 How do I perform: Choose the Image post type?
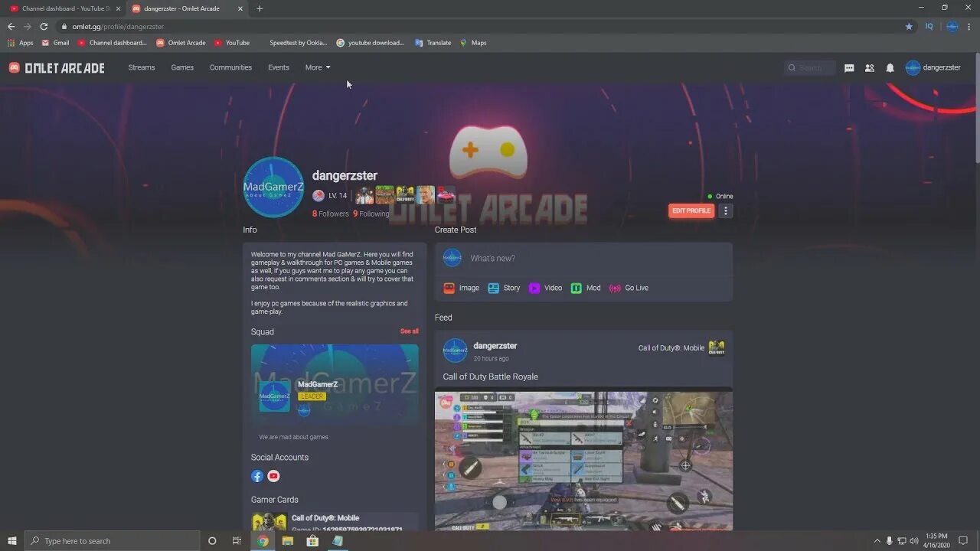pos(462,288)
